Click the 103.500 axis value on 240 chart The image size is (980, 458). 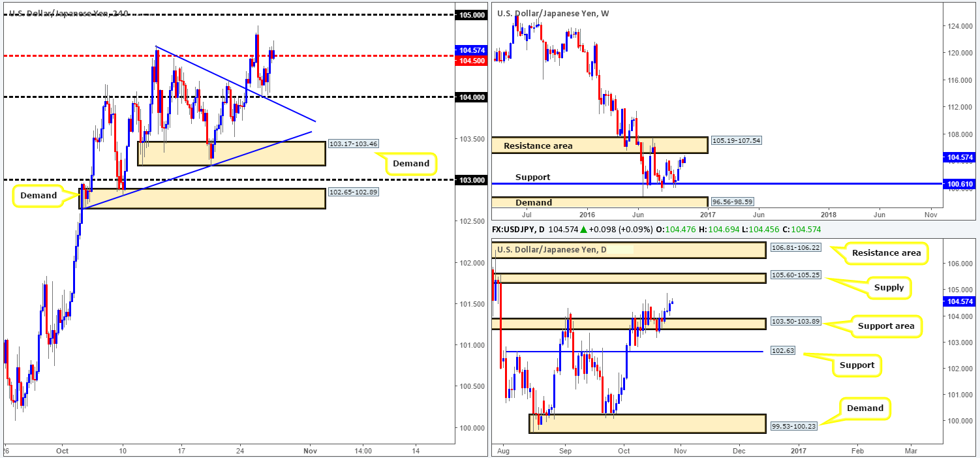pos(470,139)
